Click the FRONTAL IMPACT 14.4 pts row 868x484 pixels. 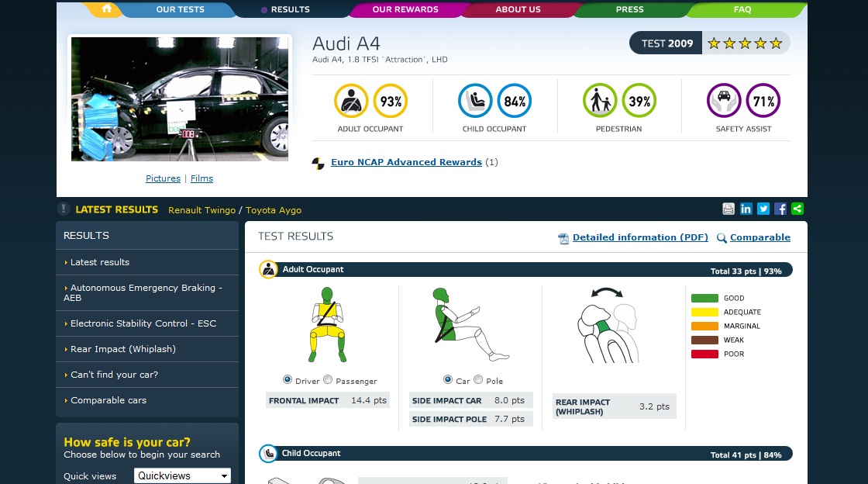tap(328, 400)
